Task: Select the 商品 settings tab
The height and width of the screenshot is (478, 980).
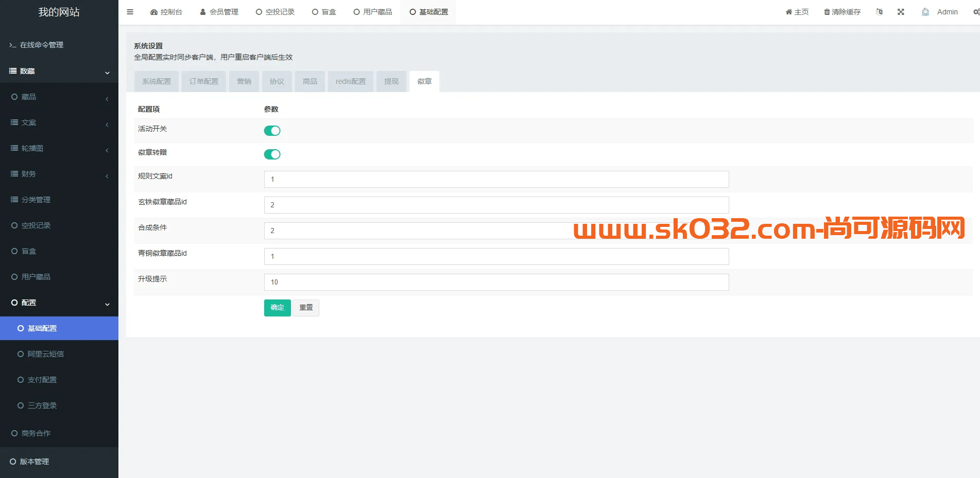Action: (310, 81)
